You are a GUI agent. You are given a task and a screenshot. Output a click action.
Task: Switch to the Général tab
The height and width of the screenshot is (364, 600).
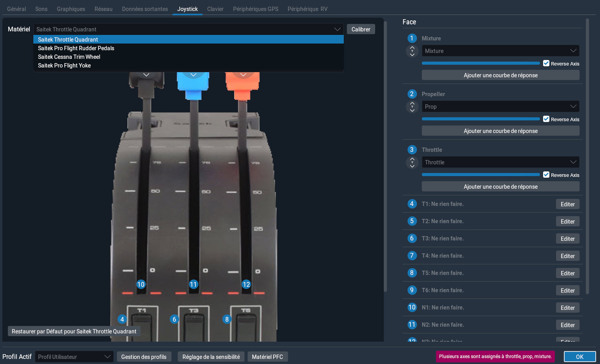click(x=16, y=9)
